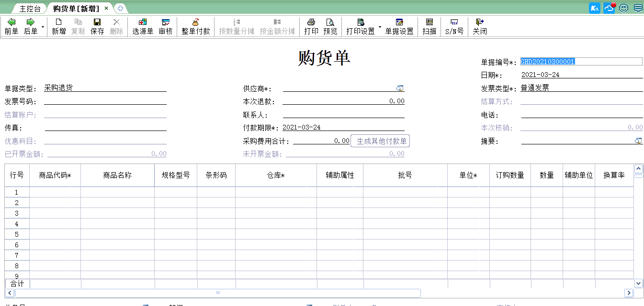
Task: Select the 审核 (audit) toolbar icon
Action: [165, 27]
